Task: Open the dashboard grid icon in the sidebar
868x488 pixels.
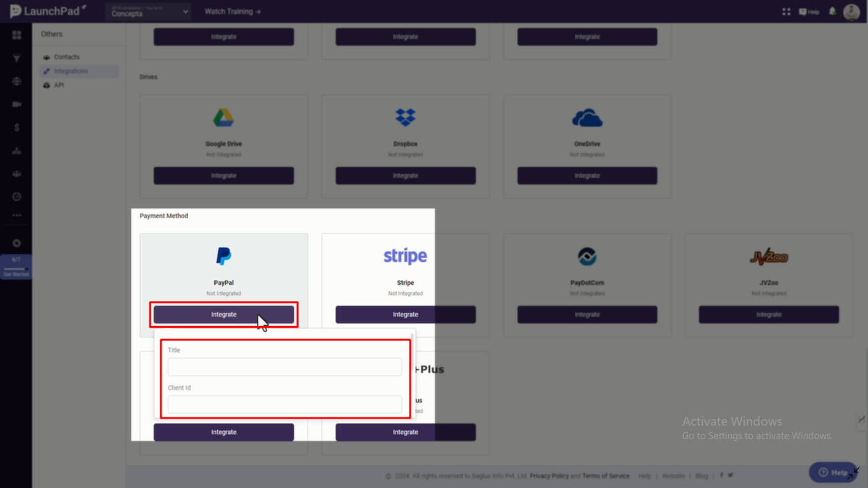Action: pos(17,35)
